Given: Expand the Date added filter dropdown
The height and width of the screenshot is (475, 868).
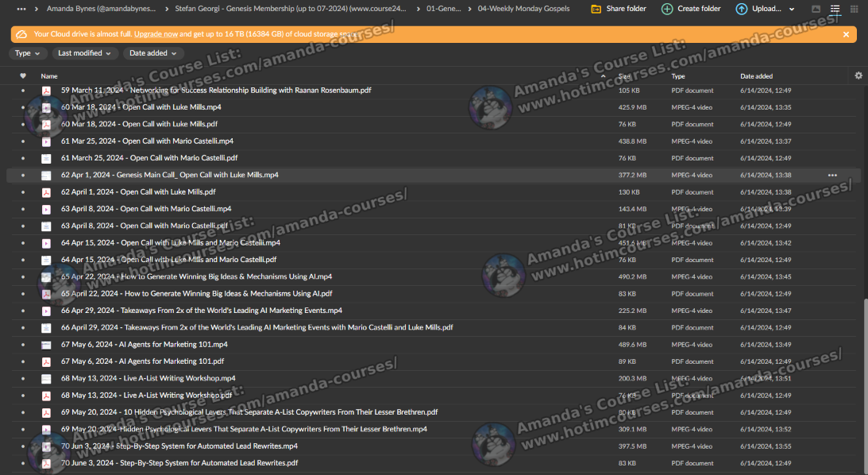Looking at the screenshot, I should pyautogui.click(x=153, y=53).
